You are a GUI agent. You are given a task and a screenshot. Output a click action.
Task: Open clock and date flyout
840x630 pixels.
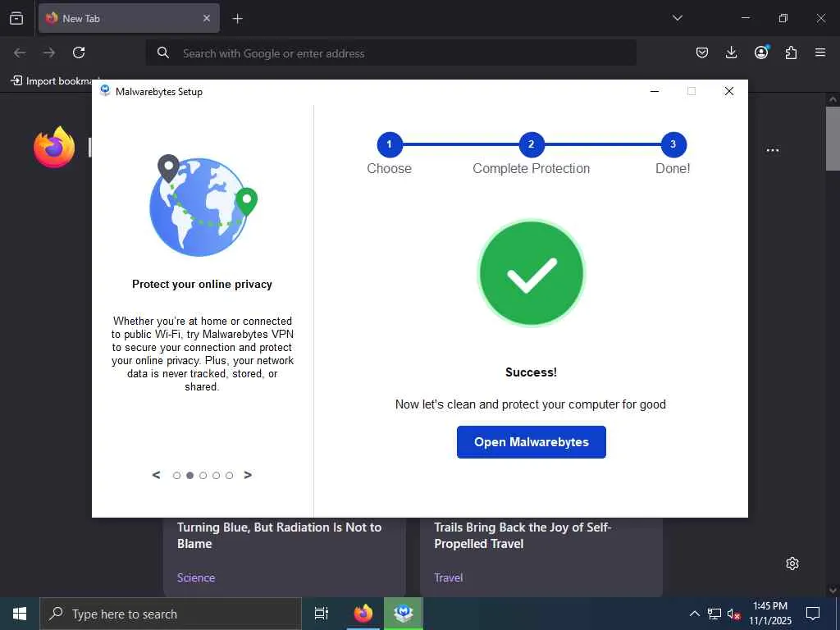pyautogui.click(x=770, y=614)
